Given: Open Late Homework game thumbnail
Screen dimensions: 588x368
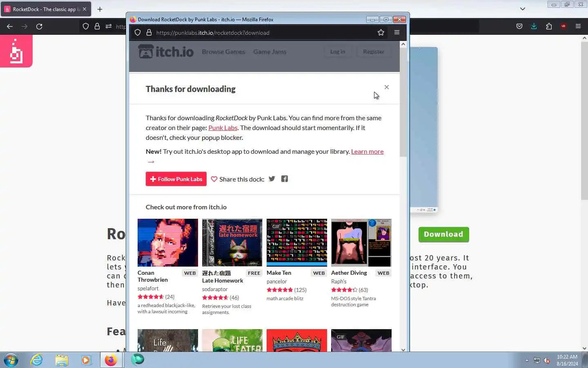Looking at the screenshot, I should pyautogui.click(x=232, y=242).
